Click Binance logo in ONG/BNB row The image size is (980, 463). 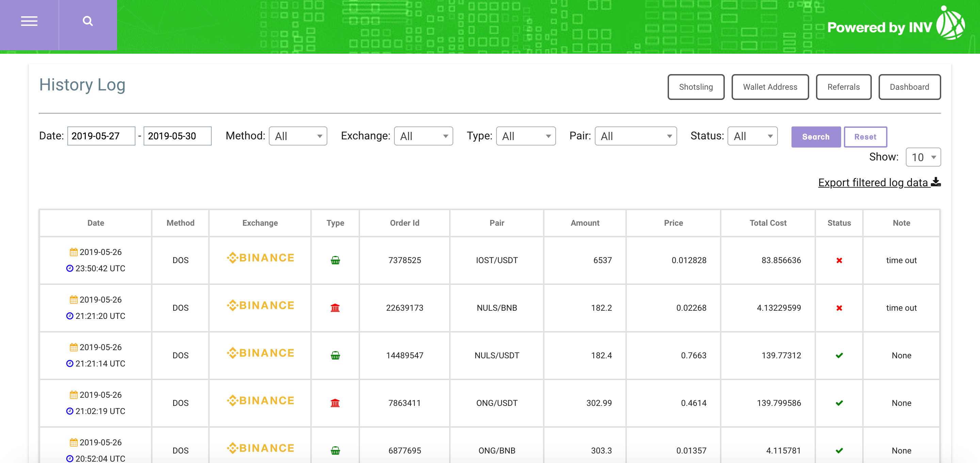[260, 448]
